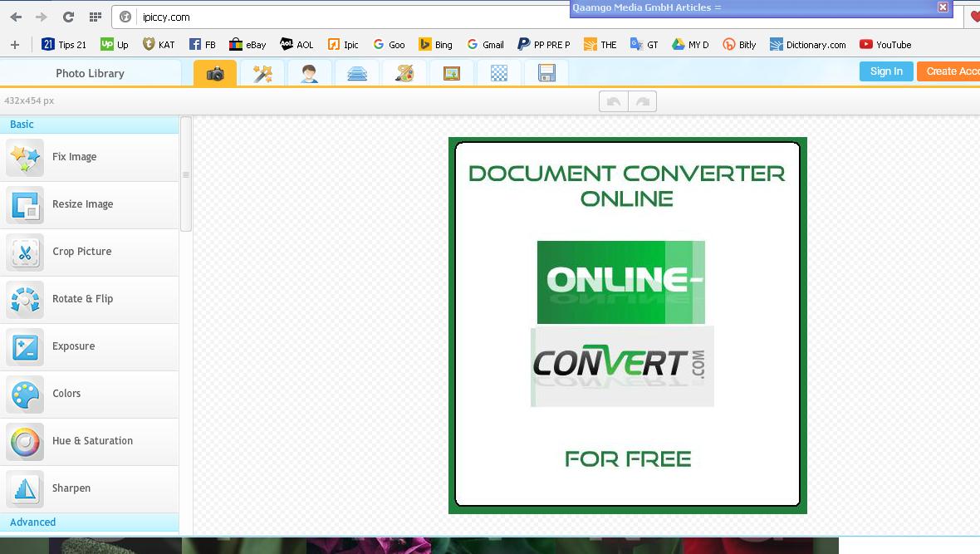This screenshot has height=554, width=980.
Task: Add a new bookmark with plus icon
Action: point(15,44)
